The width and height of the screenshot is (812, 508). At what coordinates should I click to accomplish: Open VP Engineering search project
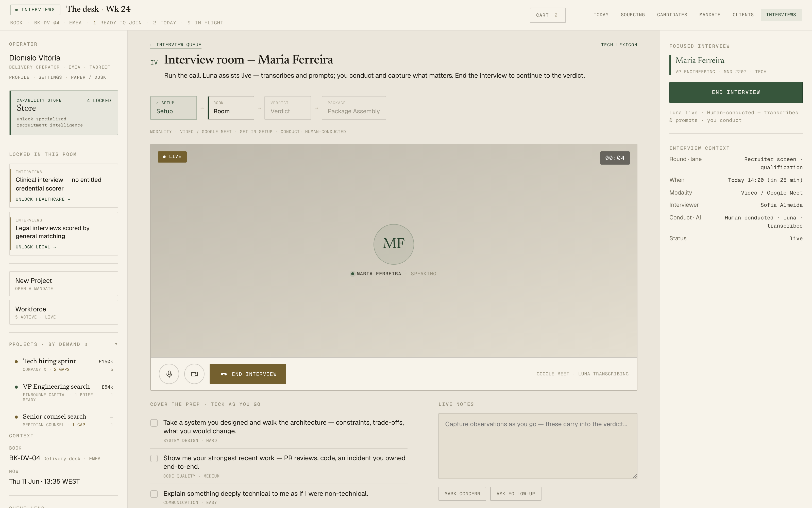click(64, 392)
